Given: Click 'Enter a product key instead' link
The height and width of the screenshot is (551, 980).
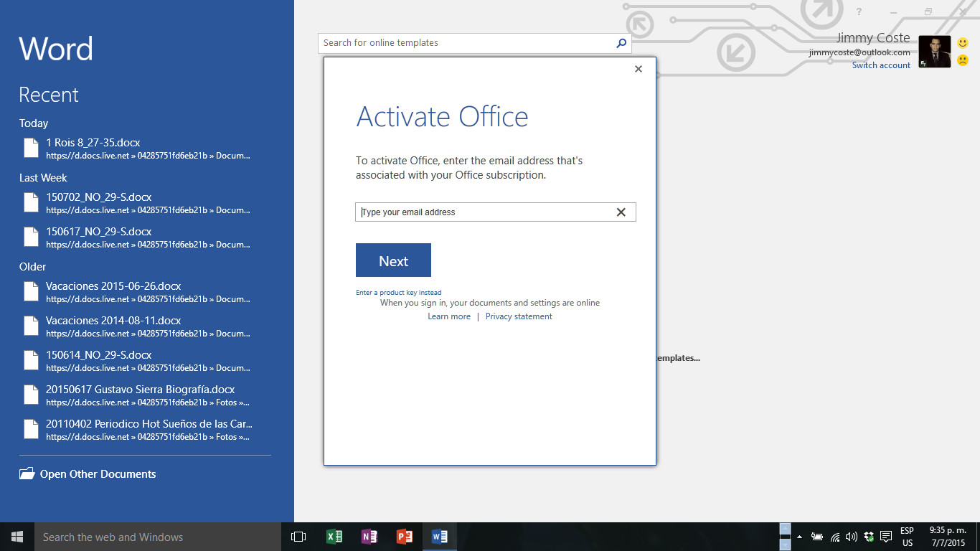Looking at the screenshot, I should (399, 293).
